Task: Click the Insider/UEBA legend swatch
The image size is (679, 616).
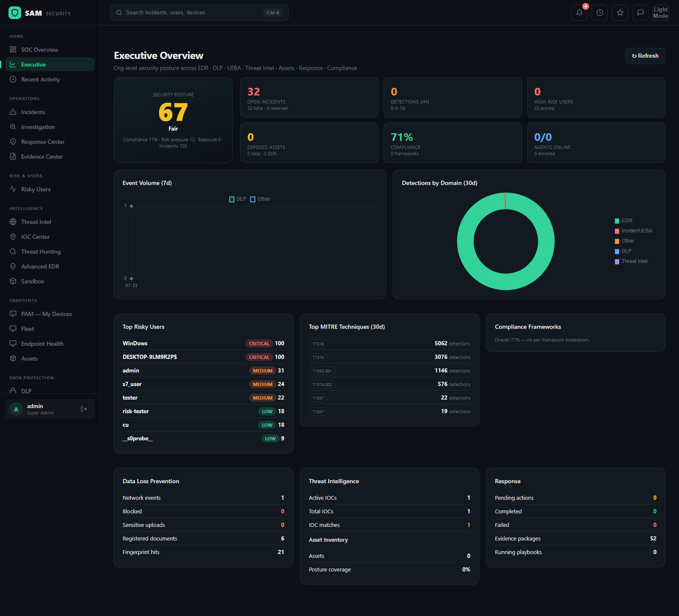Action: coord(617,231)
